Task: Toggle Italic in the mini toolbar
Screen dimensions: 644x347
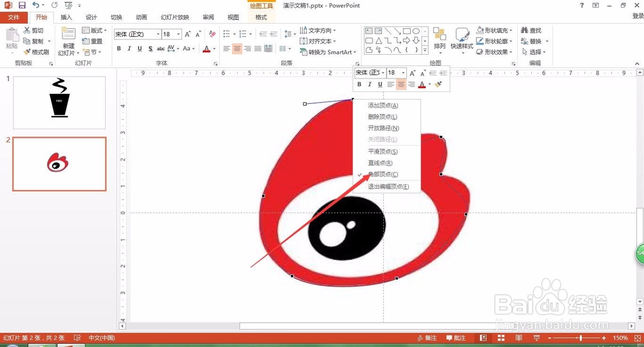Action: (x=370, y=84)
